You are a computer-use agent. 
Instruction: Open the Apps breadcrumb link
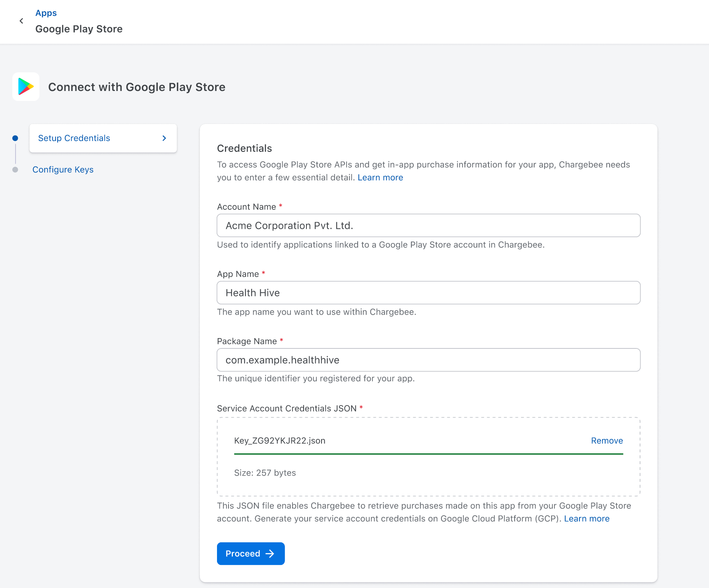point(46,13)
